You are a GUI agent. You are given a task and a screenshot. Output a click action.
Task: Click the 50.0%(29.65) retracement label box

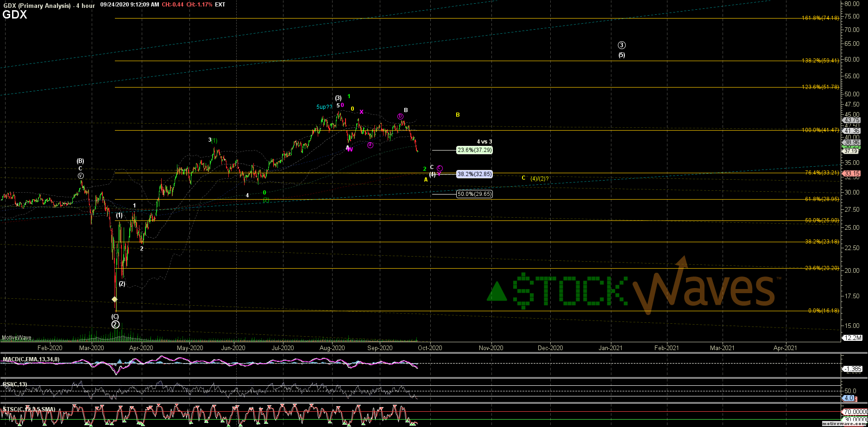click(474, 194)
